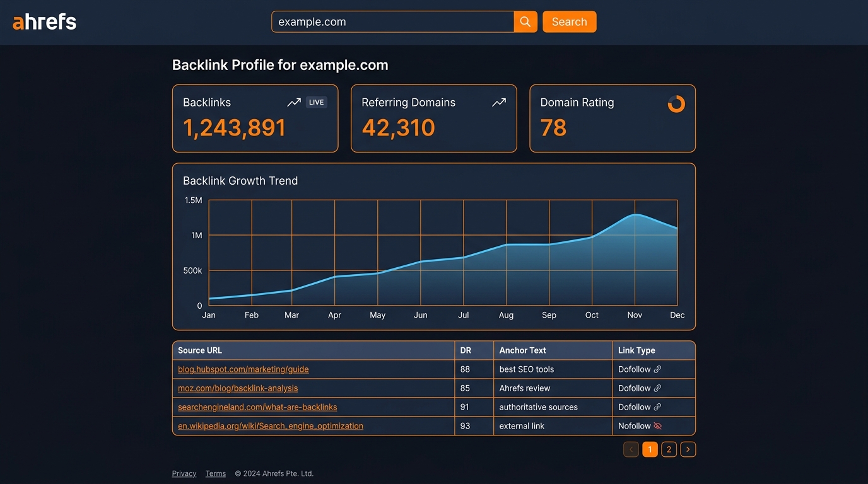Viewport: 868px width, 484px height.
Task: Focus the example.com search field
Action: pyautogui.click(x=393, y=21)
